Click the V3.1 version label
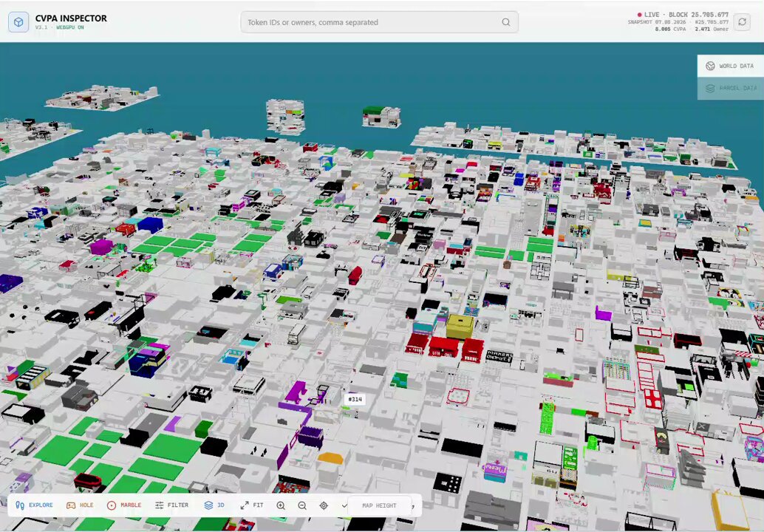 click(x=41, y=28)
